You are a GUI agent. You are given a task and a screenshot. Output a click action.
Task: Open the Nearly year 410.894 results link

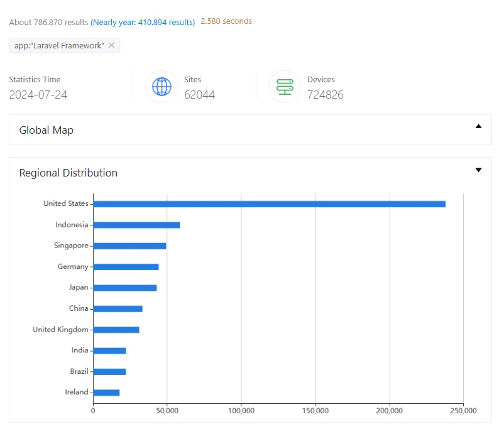pyautogui.click(x=143, y=22)
